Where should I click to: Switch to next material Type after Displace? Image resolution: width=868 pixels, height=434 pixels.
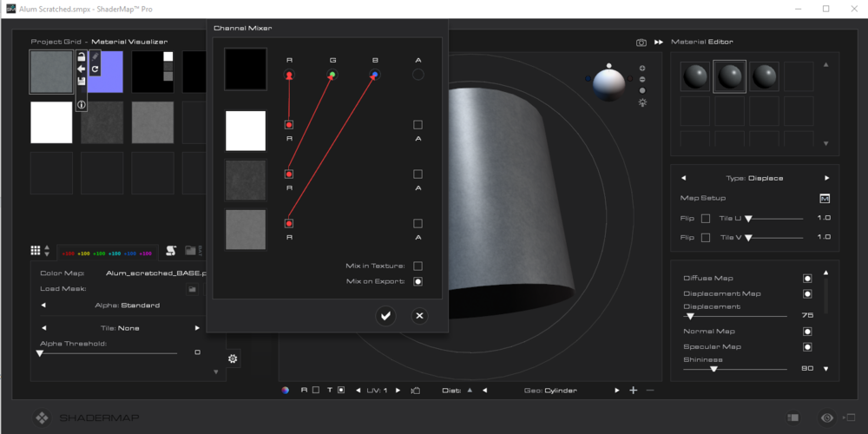[825, 178]
